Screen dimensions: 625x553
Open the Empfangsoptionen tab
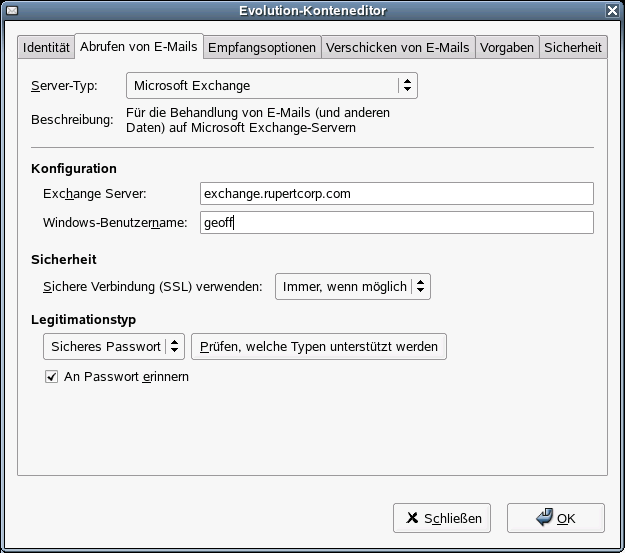click(262, 47)
